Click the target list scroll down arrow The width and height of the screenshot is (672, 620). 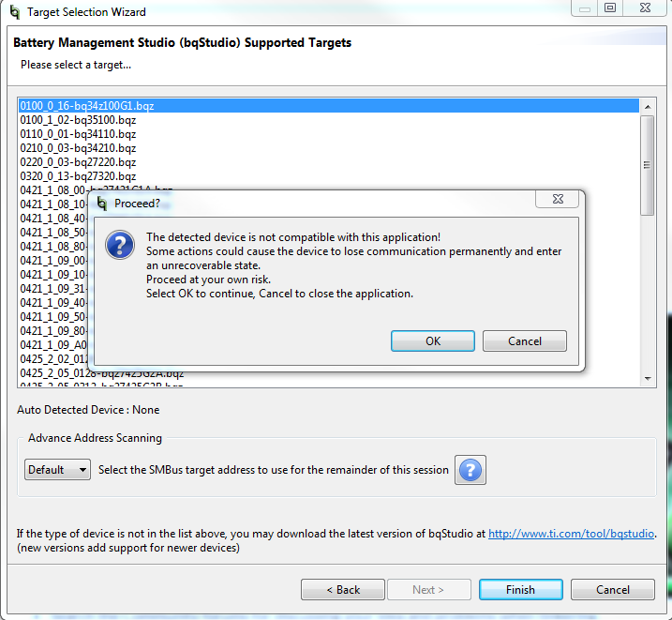coord(648,379)
